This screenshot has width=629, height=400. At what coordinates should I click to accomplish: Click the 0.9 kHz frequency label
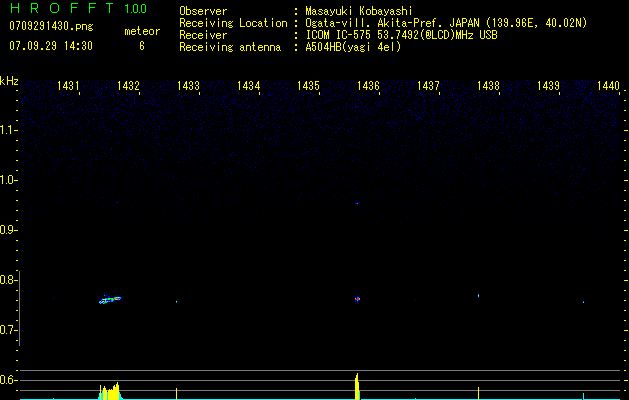click(x=8, y=230)
